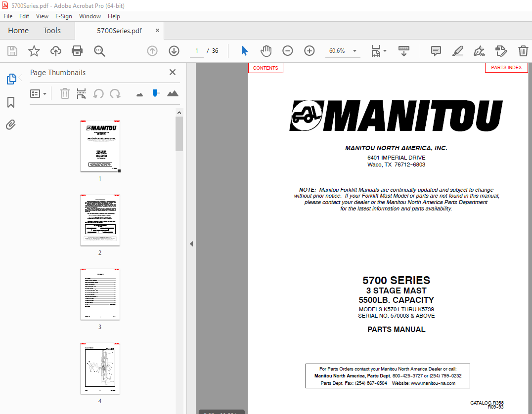Open the zoom level 60.6% dropdown
Screen dimensions: 532x414
[355, 51]
